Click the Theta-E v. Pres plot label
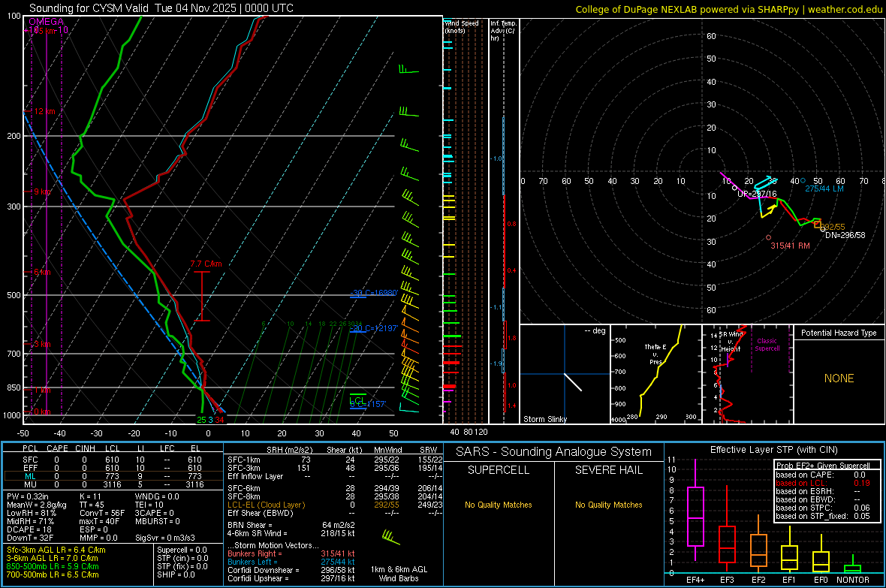Screen dimensions: 886x588 [655, 354]
